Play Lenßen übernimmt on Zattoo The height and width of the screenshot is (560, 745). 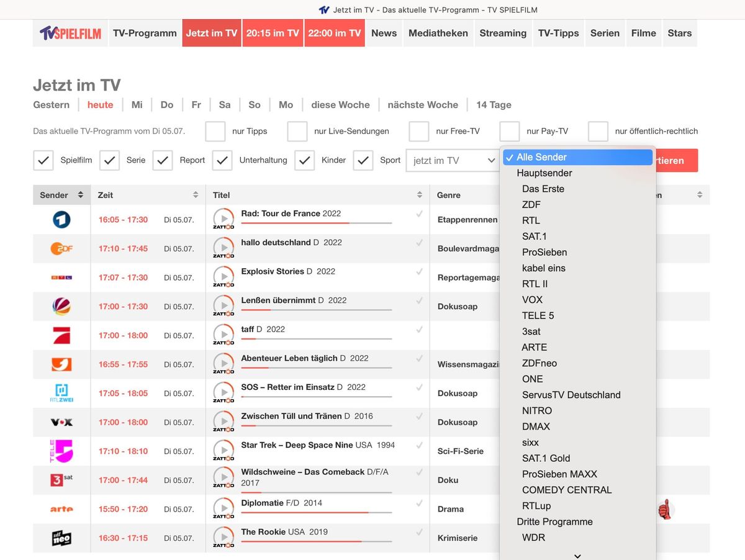click(223, 306)
